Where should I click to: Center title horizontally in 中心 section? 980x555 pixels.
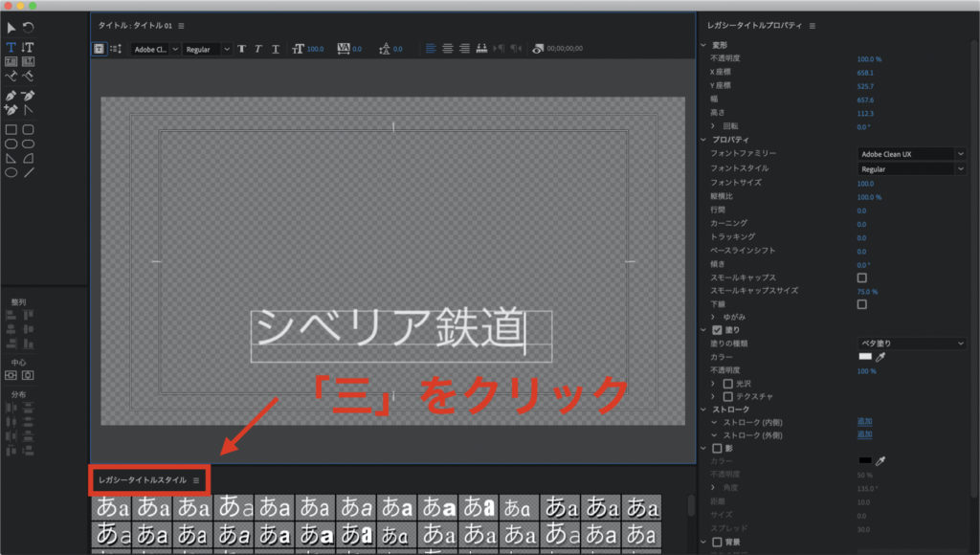(28, 375)
